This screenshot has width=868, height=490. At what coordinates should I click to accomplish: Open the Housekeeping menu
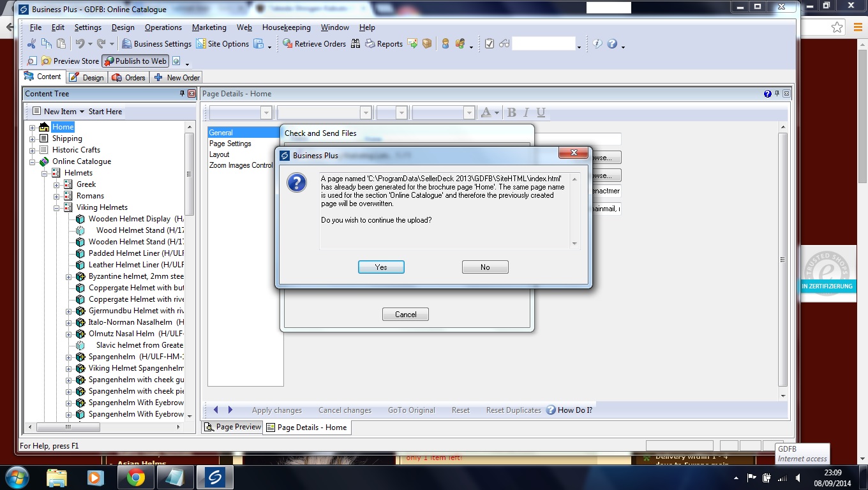tap(286, 27)
